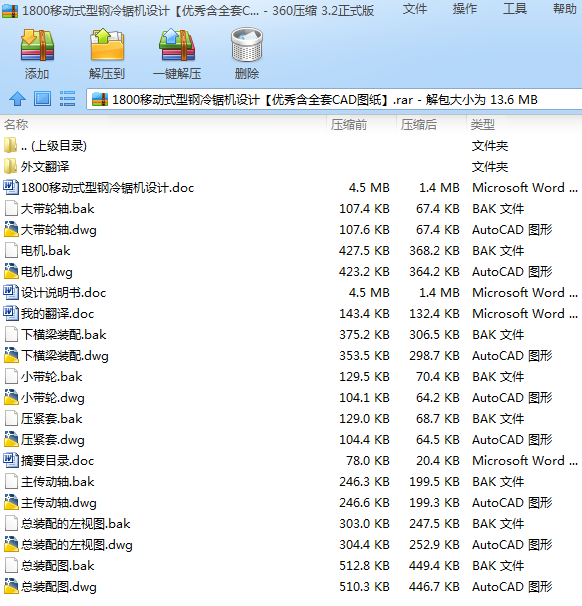The width and height of the screenshot is (582, 606).
Task: Click size value 78.0 KB
Action: 368,461
